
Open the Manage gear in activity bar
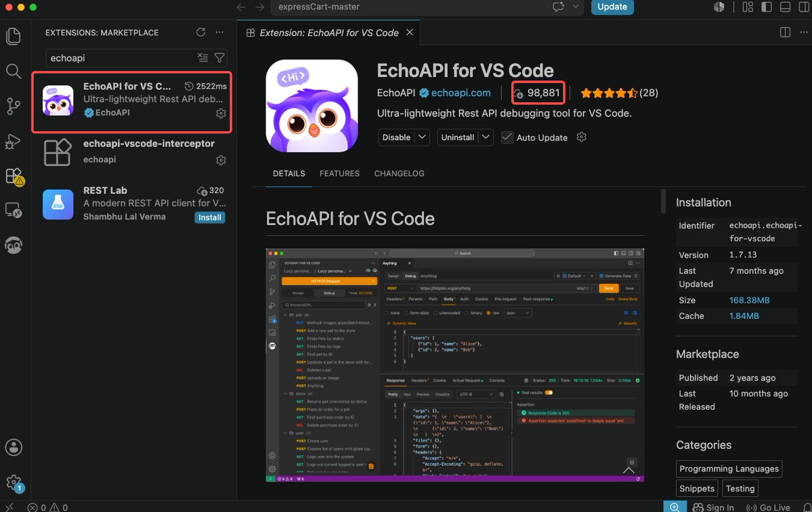14,482
